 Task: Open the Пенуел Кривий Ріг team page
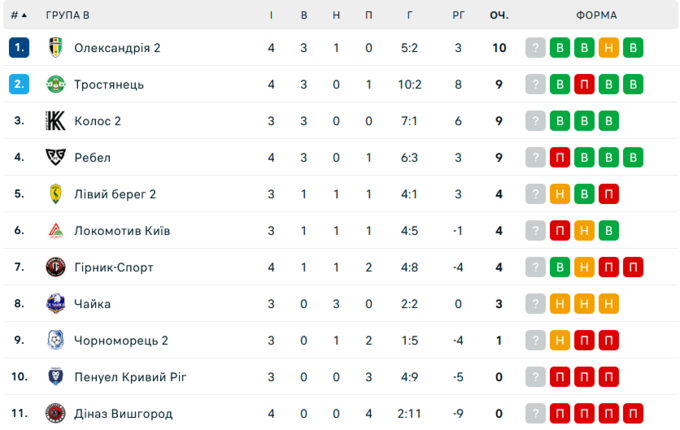click(130, 377)
